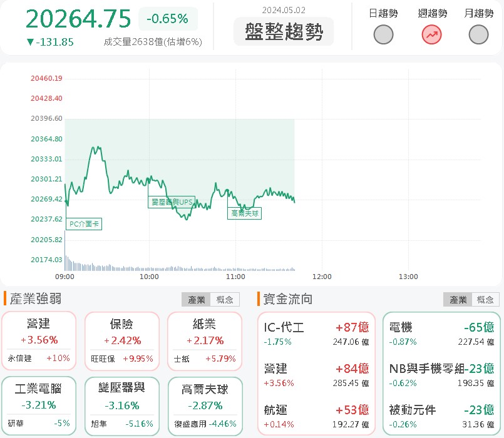The width and height of the screenshot is (504, 438).
Task: Click 士紙 +5.79% stock entry
Action: pos(205,359)
